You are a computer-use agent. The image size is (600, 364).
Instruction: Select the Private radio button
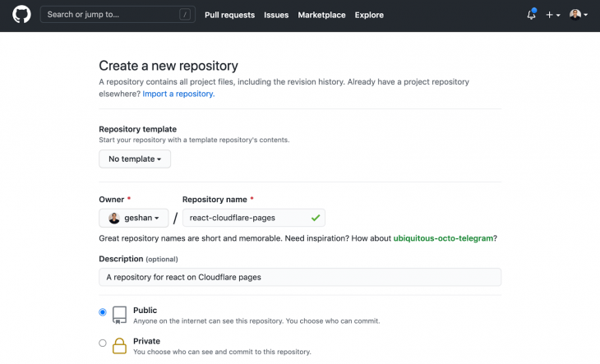click(103, 343)
